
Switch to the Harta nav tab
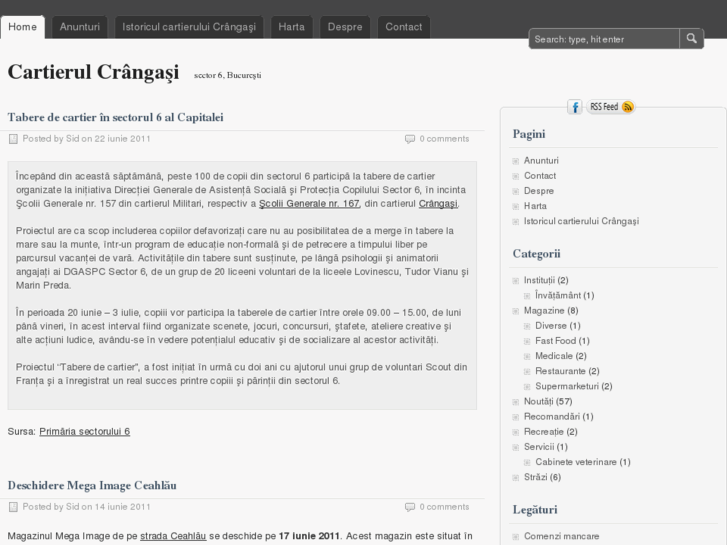click(x=292, y=27)
